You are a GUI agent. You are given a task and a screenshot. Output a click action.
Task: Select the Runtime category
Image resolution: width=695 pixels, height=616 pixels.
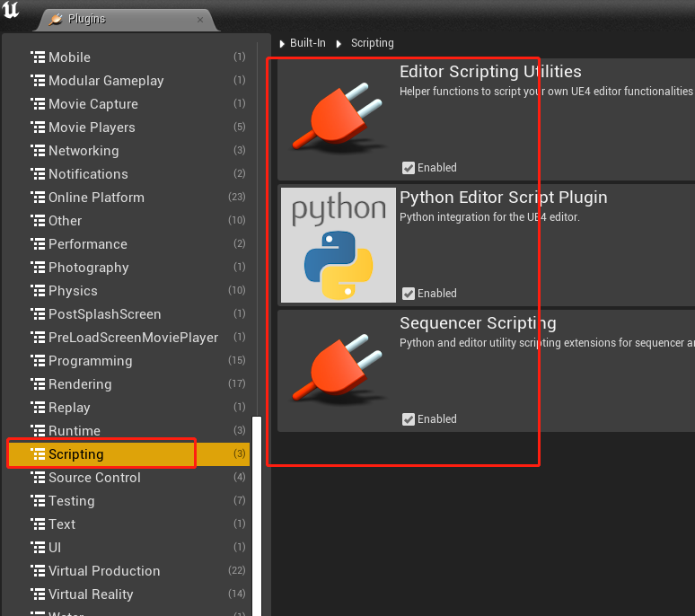(x=128, y=431)
